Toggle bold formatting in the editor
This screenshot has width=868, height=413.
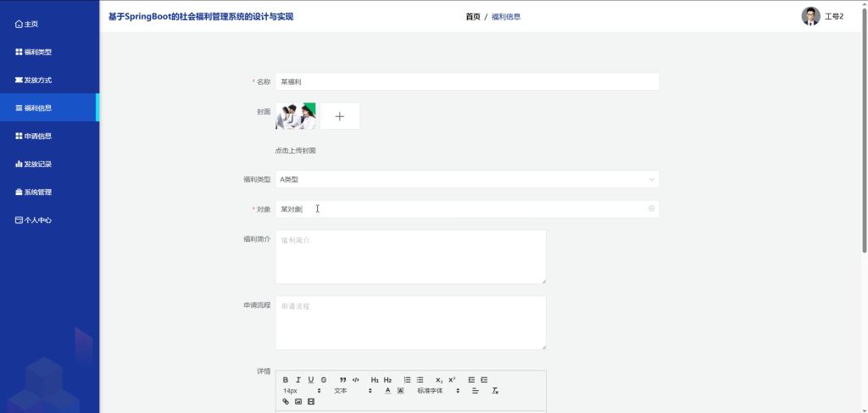pyautogui.click(x=286, y=380)
